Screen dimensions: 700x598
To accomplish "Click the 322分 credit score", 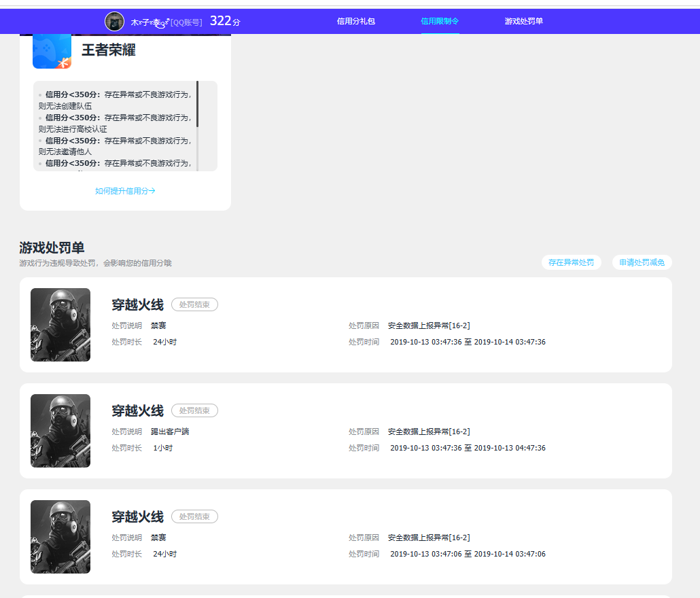I will 225,21.
